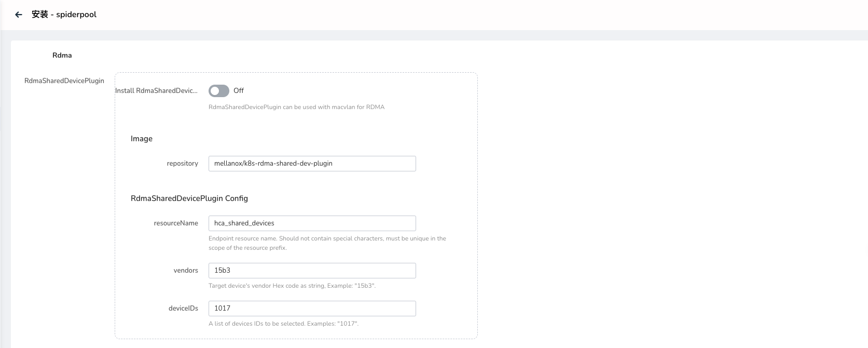This screenshot has width=868, height=348.
Task: Enable the Install RdmaSharedDevicePlugin toggle
Action: (x=218, y=91)
